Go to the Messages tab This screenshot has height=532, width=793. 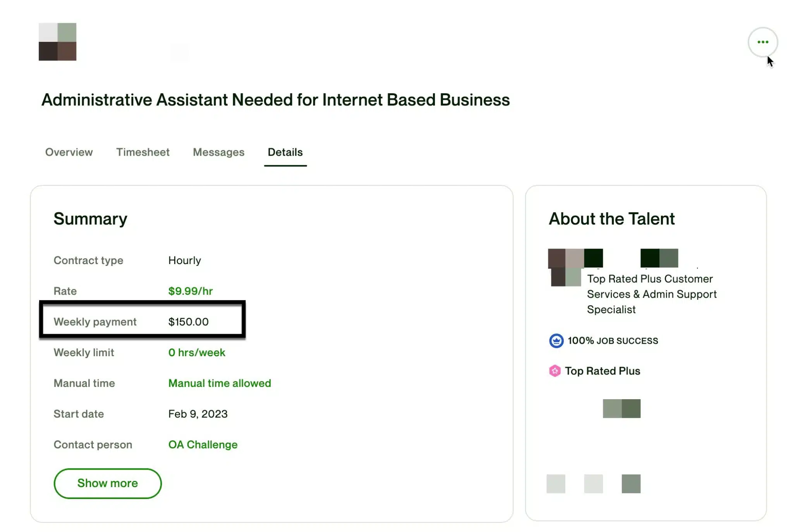(218, 152)
